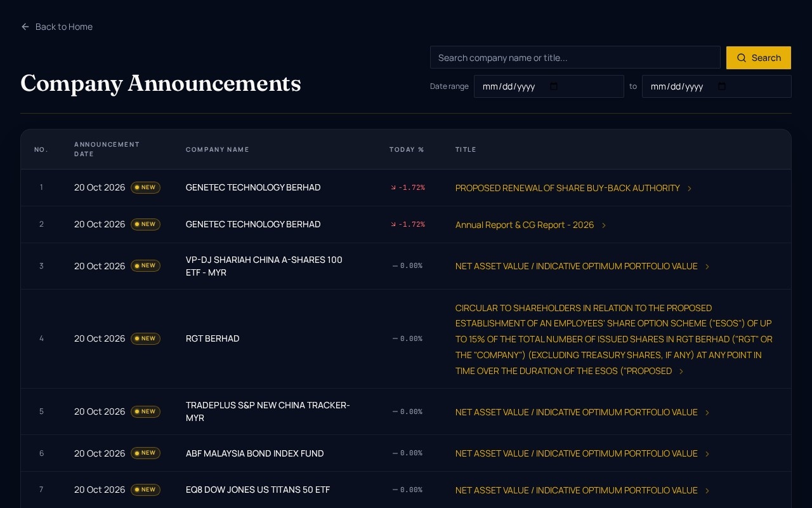Click the 0.00% value in the RGT Berhad row
Image resolution: width=812 pixels, height=508 pixels.
click(x=411, y=339)
